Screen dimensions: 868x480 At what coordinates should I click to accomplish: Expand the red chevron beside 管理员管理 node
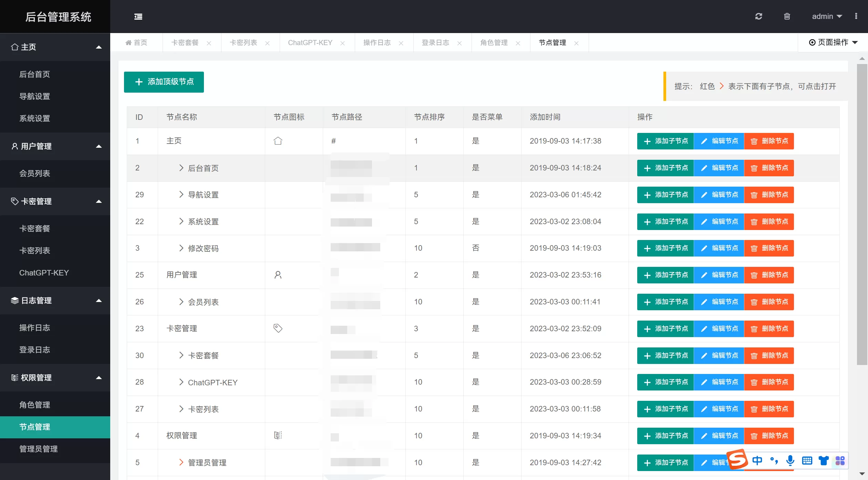[181, 462]
